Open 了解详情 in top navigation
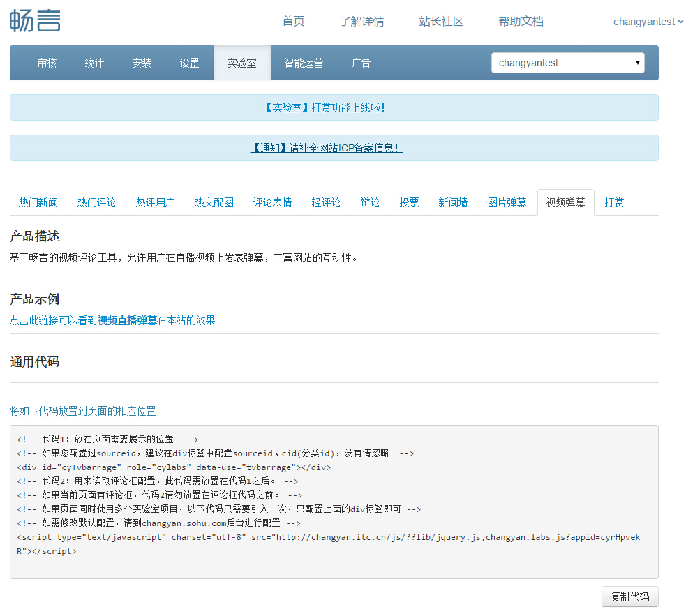686x616 pixels. click(x=361, y=22)
